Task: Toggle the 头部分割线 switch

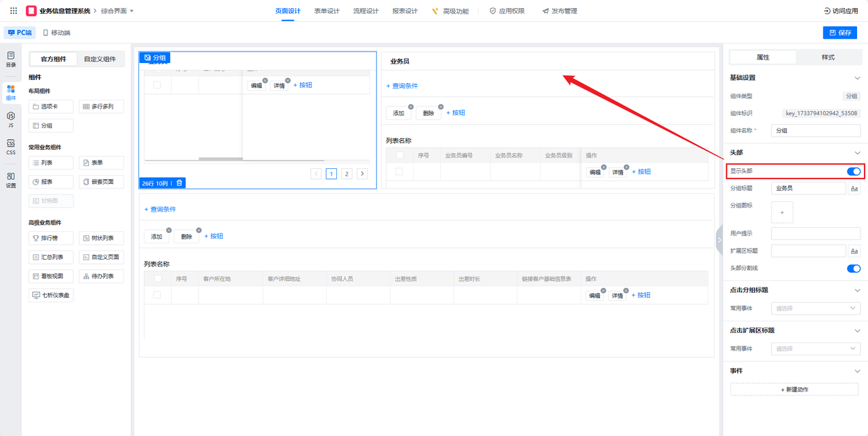Action: [x=854, y=269]
